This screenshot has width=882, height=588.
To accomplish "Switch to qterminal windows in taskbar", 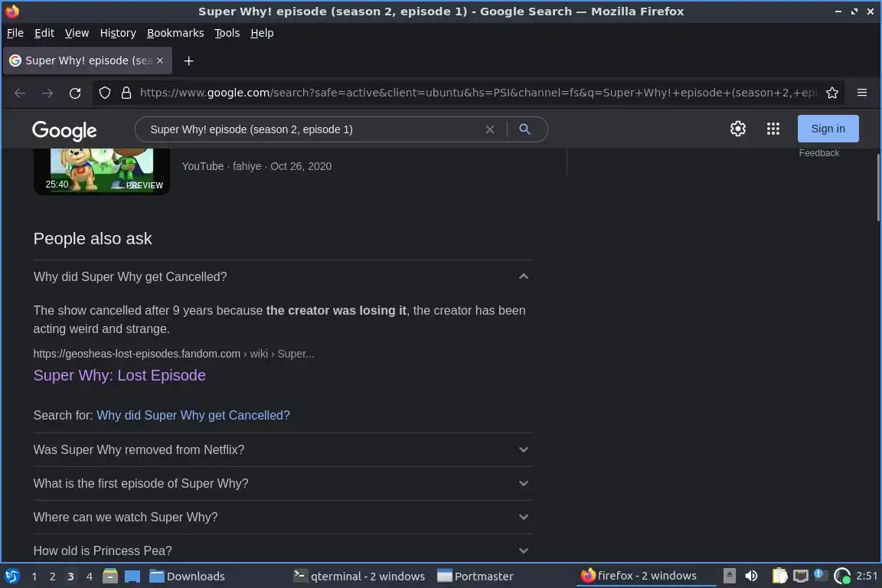I will tap(359, 577).
